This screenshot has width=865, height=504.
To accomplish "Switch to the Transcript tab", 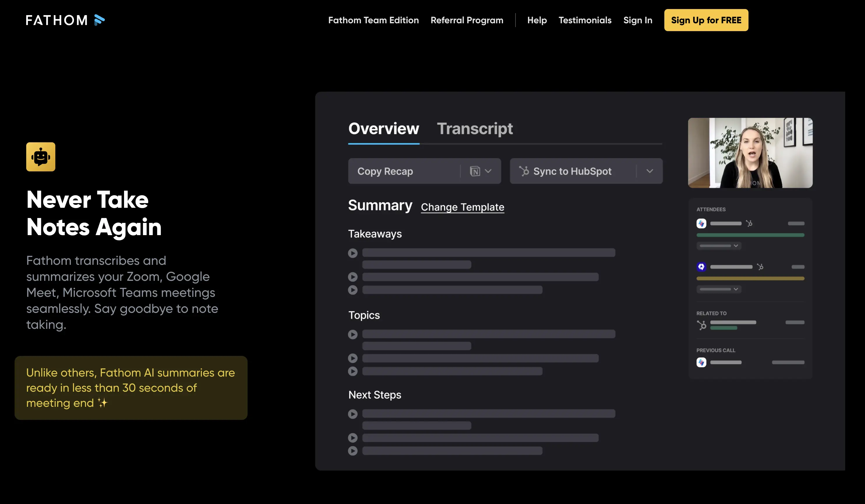I will (475, 129).
